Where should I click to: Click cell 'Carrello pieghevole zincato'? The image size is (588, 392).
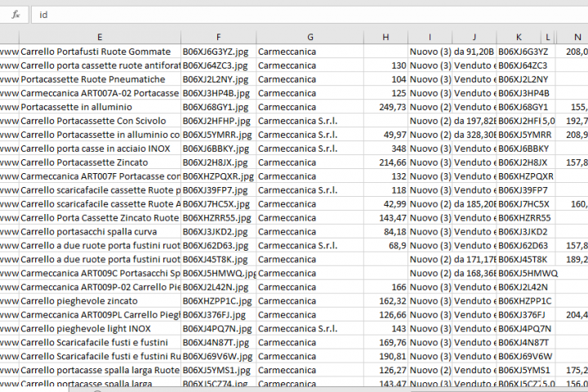[100, 301]
